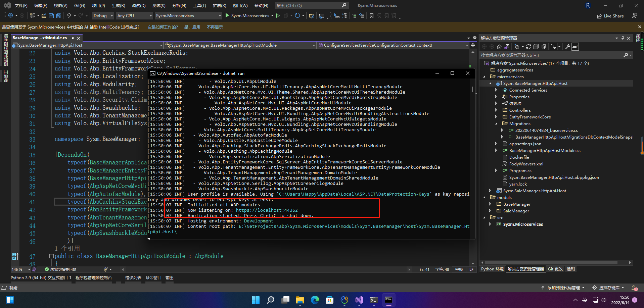644x308 pixels.
Task: Collapse the class outline at line 47
Action: tap(51, 256)
